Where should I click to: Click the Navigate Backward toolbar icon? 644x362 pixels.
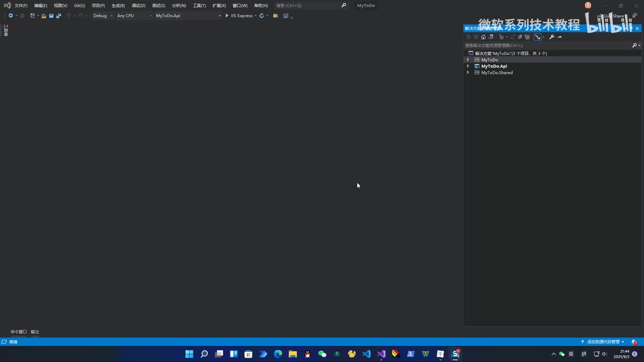point(11,16)
